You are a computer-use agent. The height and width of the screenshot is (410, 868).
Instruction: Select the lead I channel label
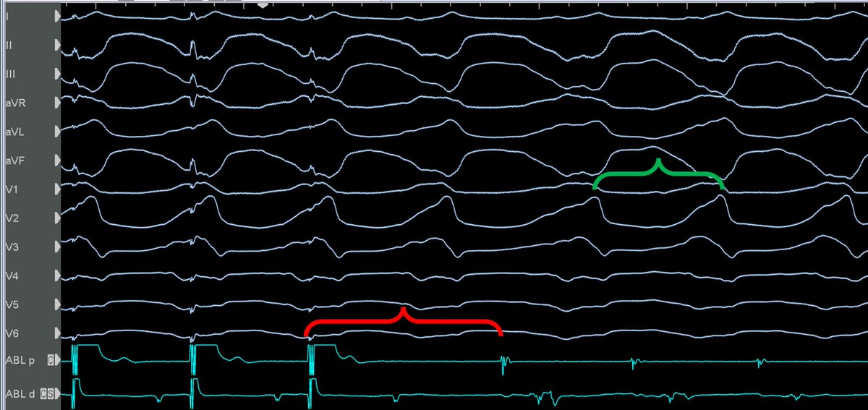tap(8, 15)
